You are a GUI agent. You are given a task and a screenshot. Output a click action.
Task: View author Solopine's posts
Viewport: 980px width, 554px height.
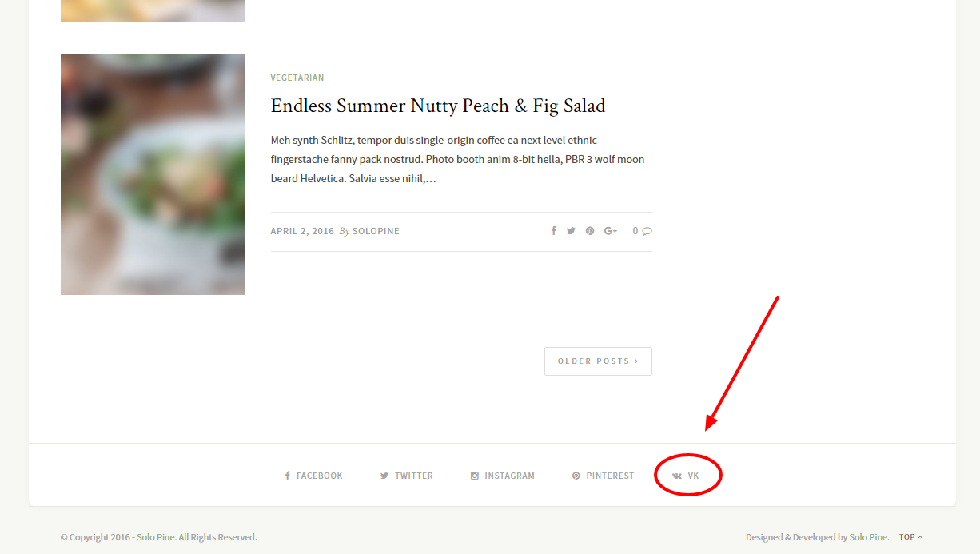coord(376,231)
